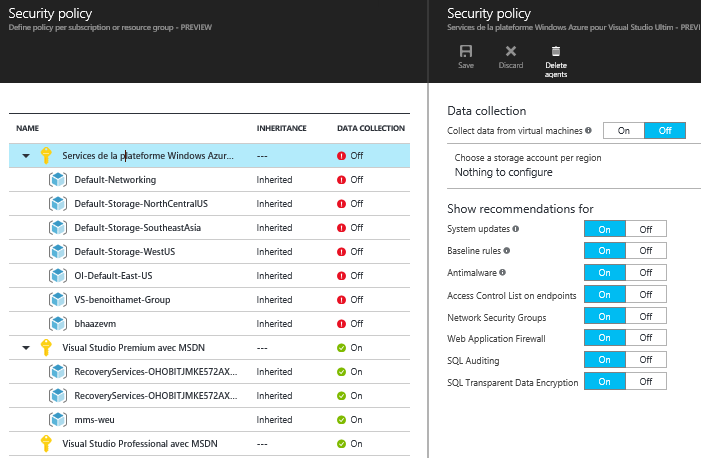Click the Discard X icon

[510, 52]
